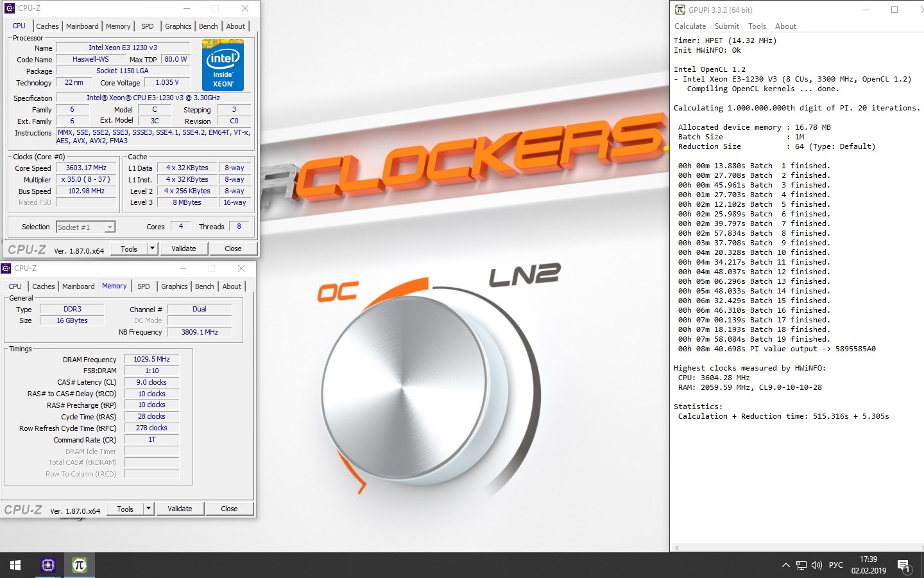
Task: Switch to Caches tab in top CPU-Z
Action: click(47, 26)
